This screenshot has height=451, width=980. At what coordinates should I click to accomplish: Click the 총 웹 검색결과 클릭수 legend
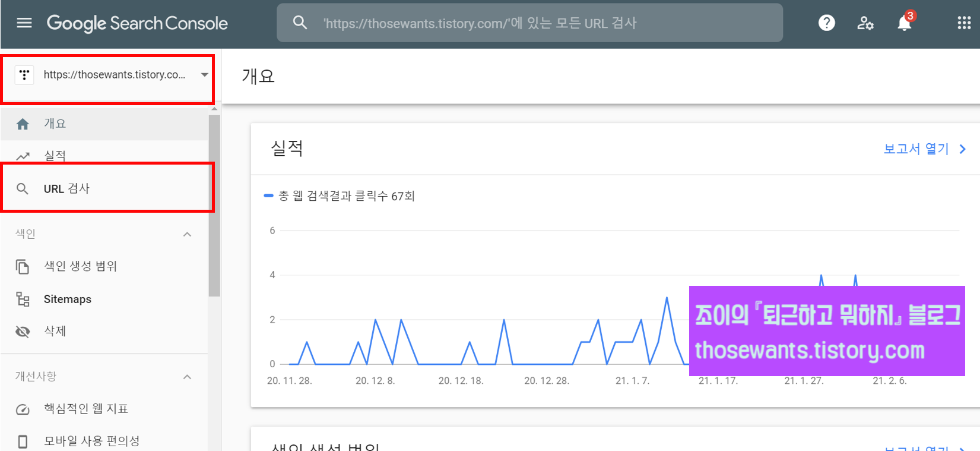(340, 196)
